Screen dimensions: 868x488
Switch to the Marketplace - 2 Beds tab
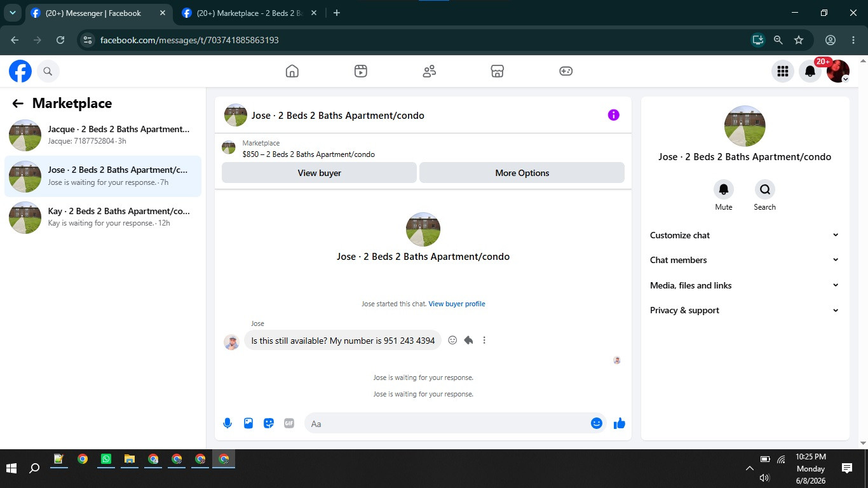pyautogui.click(x=250, y=13)
